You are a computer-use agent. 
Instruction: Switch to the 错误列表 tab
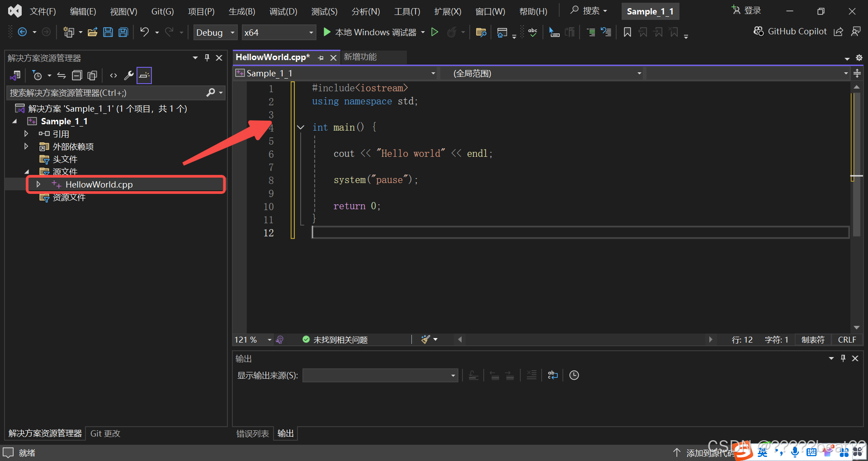252,433
